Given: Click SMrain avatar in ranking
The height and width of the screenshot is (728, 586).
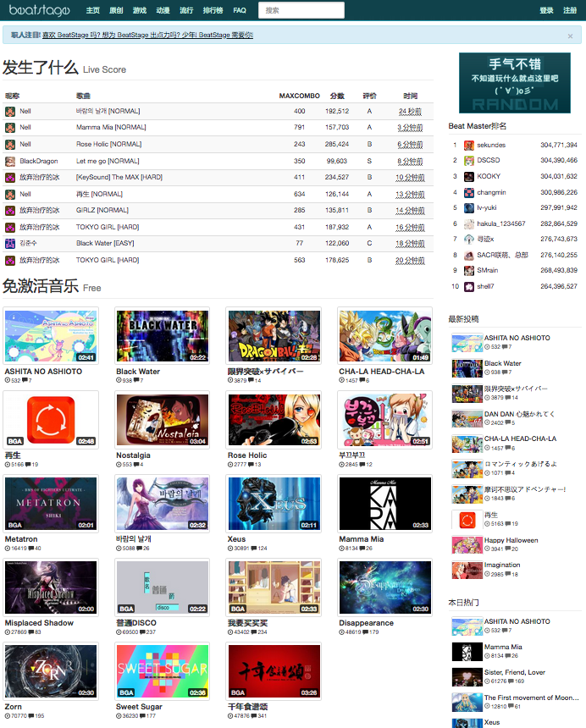Looking at the screenshot, I should (x=469, y=271).
